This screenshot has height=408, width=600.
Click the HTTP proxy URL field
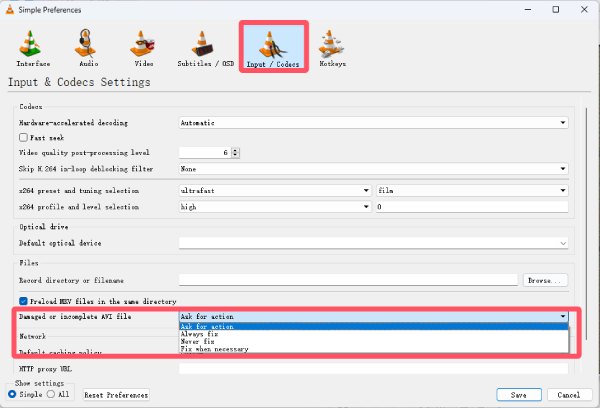point(373,369)
